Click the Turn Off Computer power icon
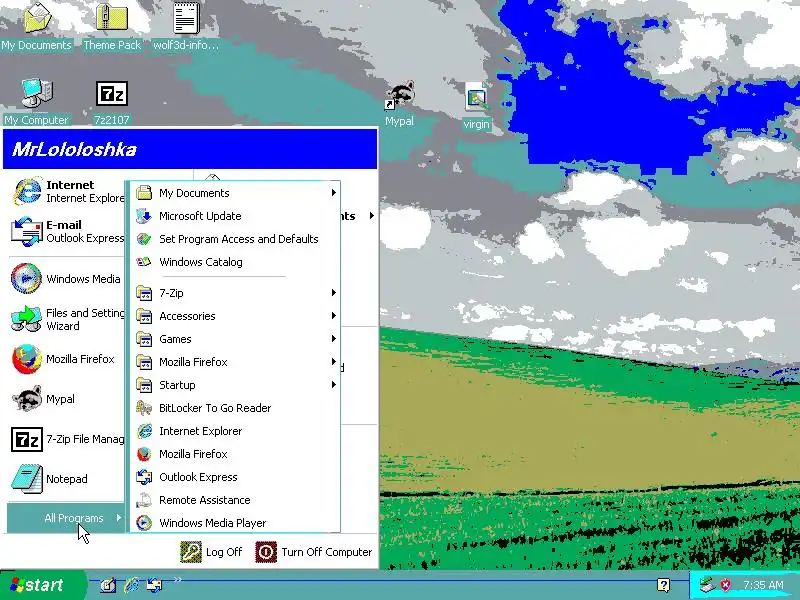Image resolution: width=800 pixels, height=600 pixels. pos(266,552)
